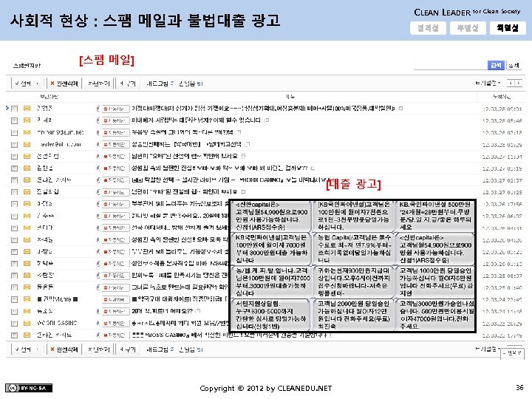
Task: Click '고객님 2000만원 당일승인' loan ad card
Action: 353,315
